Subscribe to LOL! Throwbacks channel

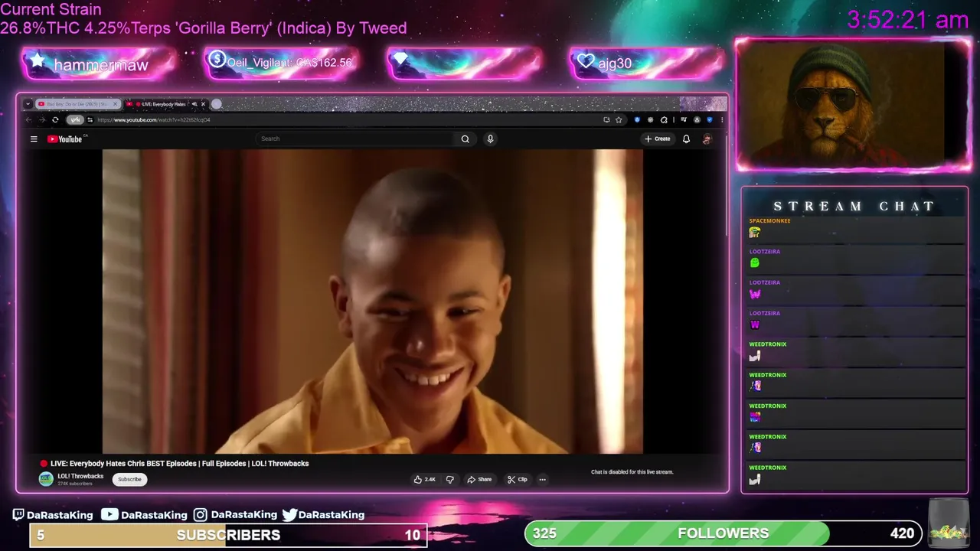point(129,479)
